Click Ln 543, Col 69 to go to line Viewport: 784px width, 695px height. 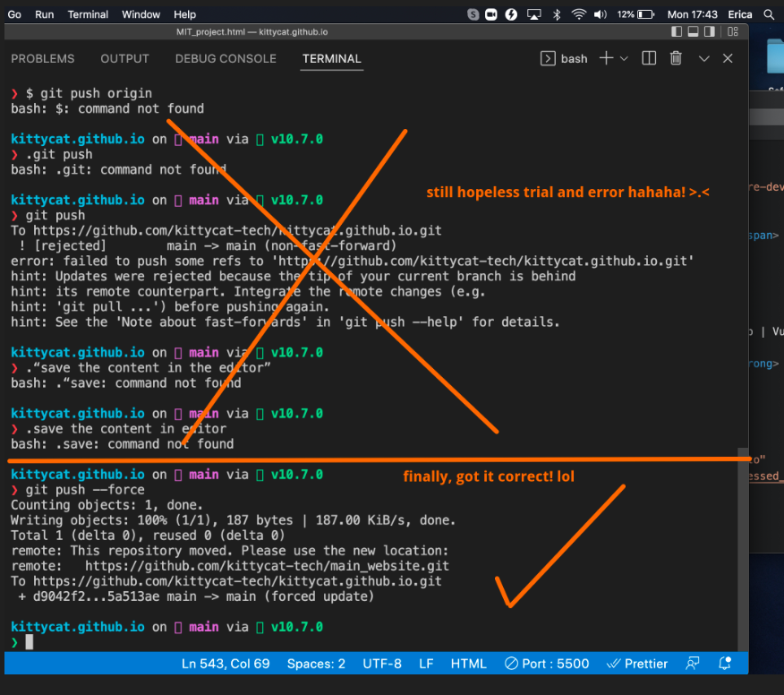point(231,664)
